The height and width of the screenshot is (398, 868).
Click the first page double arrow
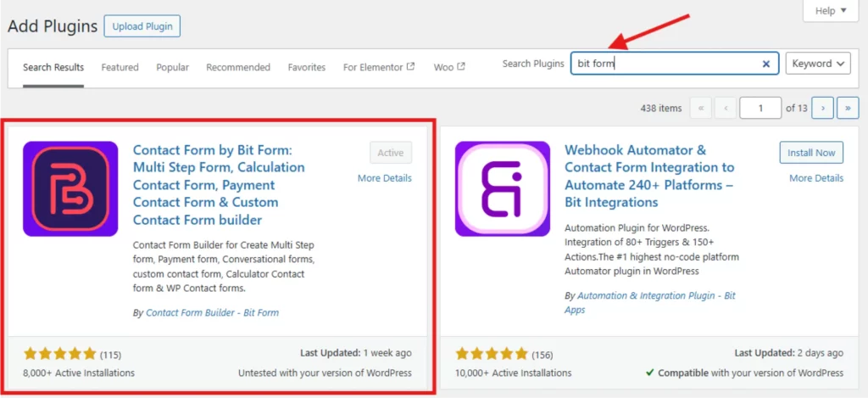[x=700, y=108]
